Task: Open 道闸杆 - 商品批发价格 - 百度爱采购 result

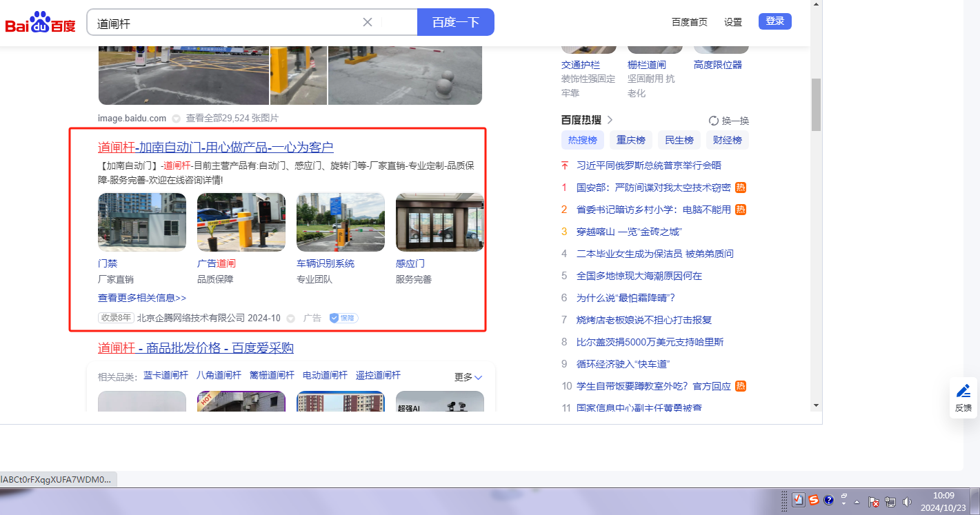Action: [x=196, y=347]
